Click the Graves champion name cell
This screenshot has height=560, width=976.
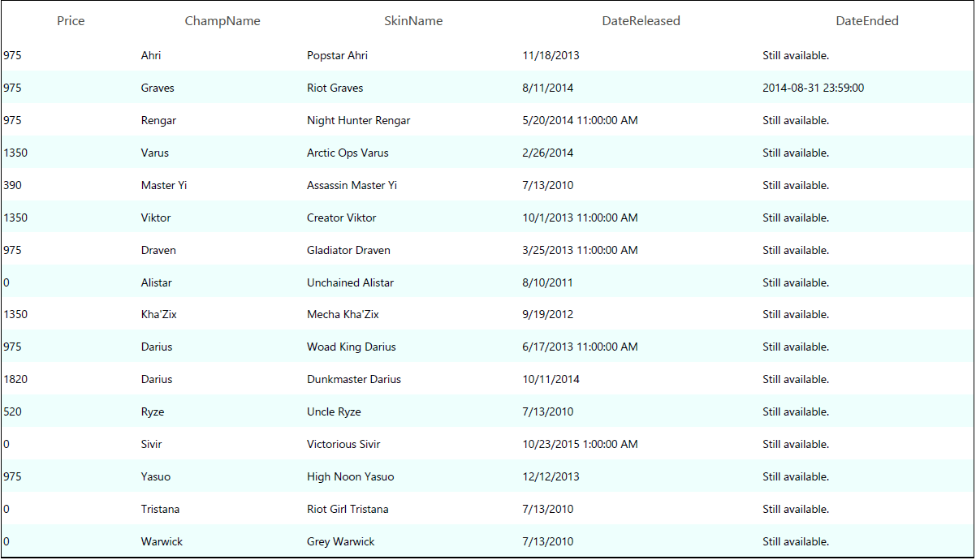[x=158, y=88]
